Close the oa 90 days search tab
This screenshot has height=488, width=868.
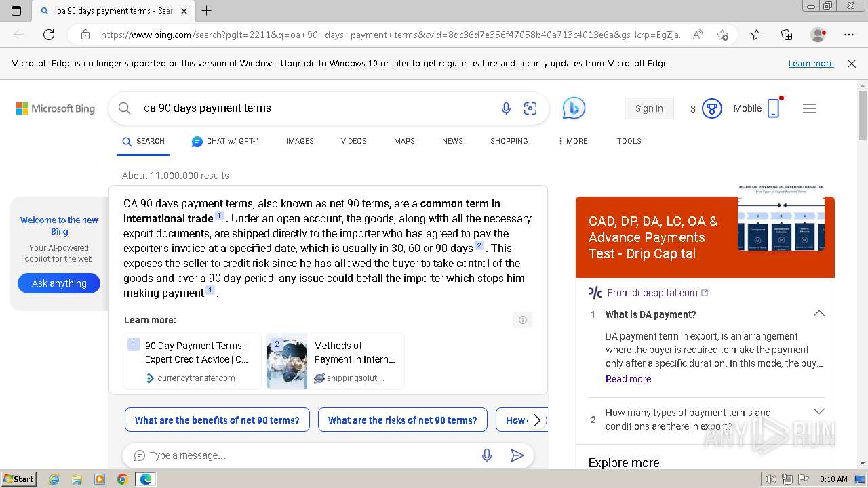point(184,11)
